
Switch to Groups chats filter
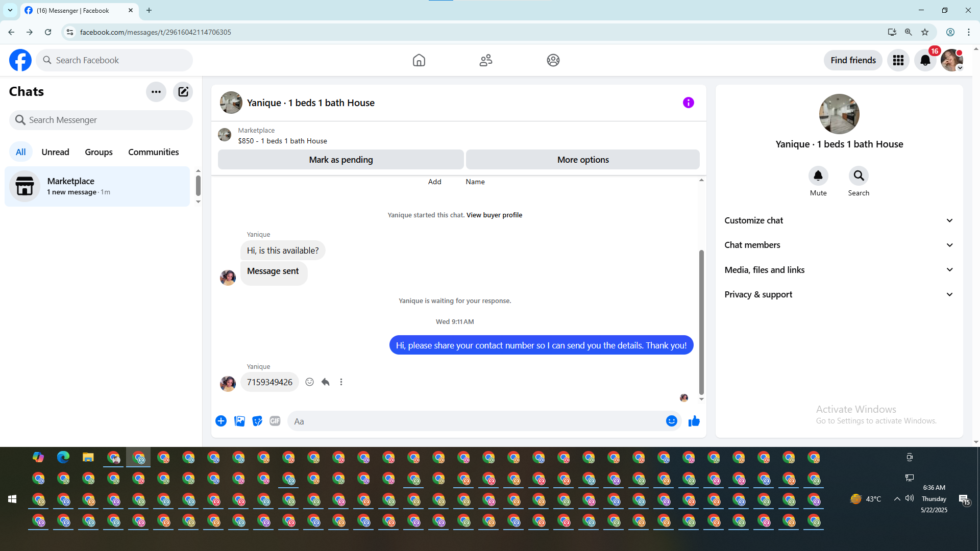pyautogui.click(x=99, y=152)
